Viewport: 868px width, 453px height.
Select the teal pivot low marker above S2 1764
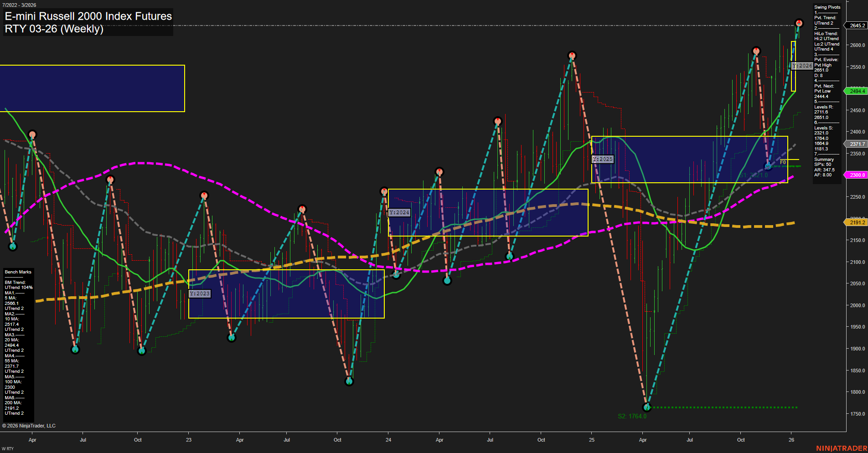[646, 407]
